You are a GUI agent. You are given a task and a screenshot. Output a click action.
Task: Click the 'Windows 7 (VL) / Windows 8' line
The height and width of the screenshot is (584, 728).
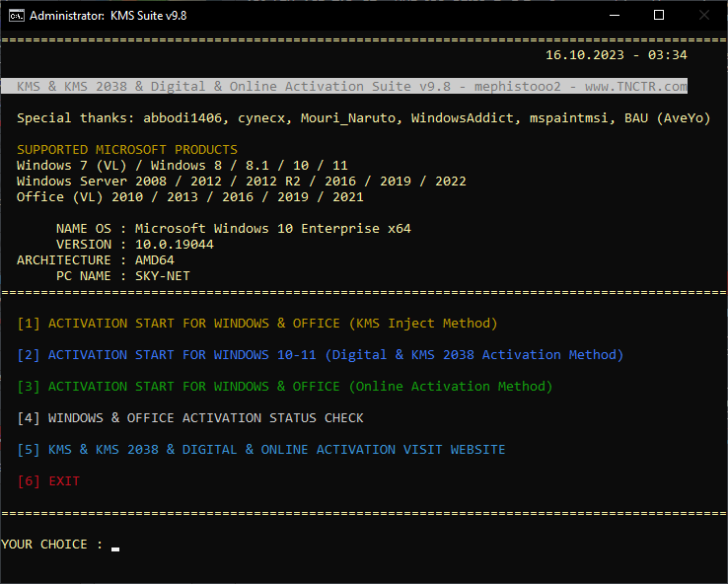(182, 166)
